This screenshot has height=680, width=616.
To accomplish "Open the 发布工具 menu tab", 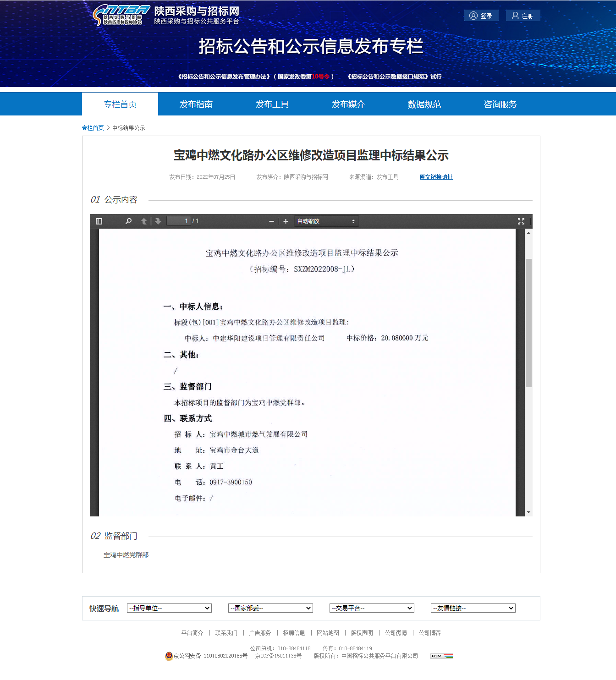I will pyautogui.click(x=272, y=104).
